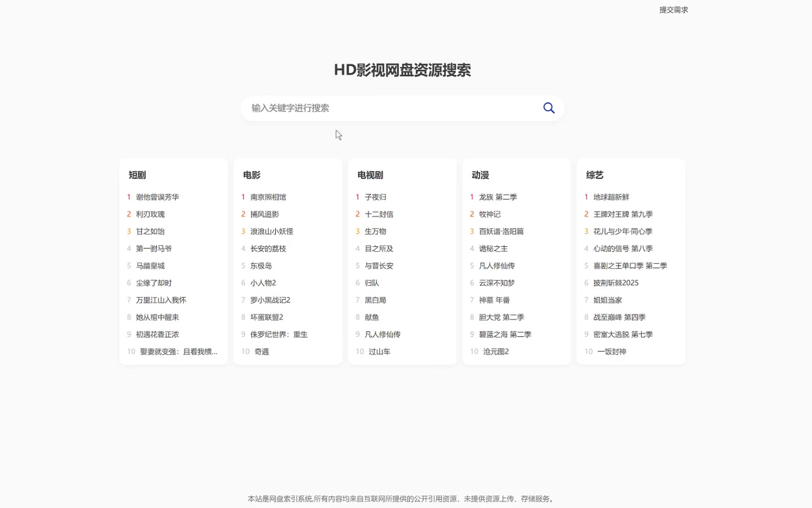
Task: Open short drama 利刃玫瑰
Action: tap(150, 214)
